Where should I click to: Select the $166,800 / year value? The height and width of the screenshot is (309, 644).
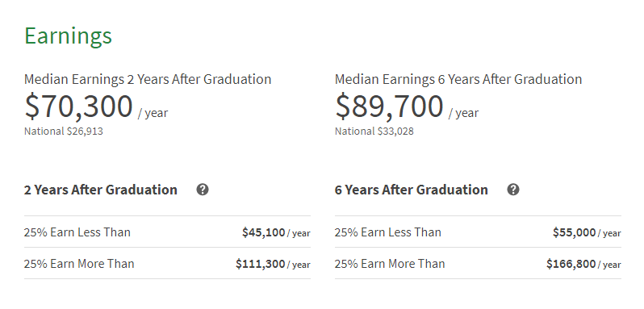583,264
